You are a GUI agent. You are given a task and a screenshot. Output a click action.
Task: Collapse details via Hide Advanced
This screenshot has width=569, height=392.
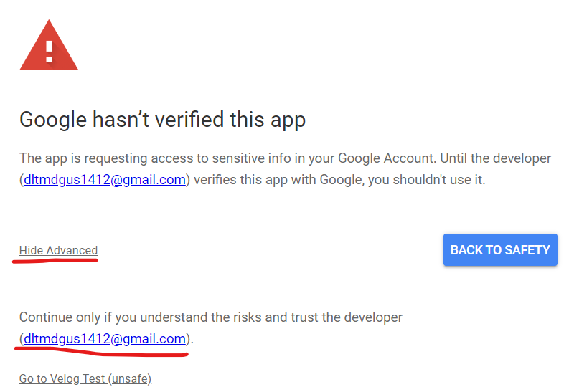[x=58, y=250]
